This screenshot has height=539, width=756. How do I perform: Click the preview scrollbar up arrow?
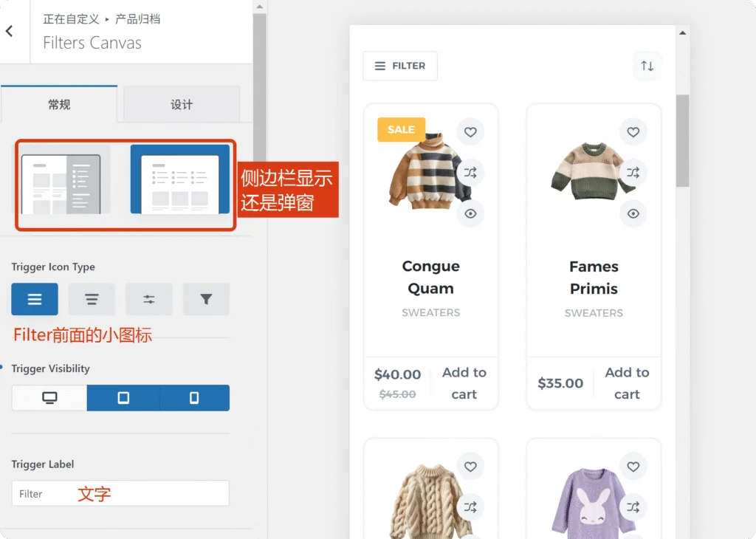click(x=682, y=33)
